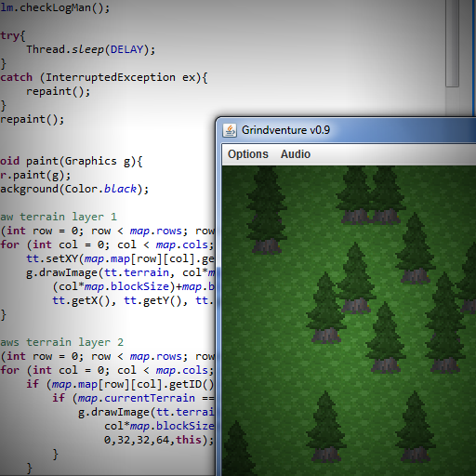Open the Audio menu in Grindventure
The height and width of the screenshot is (476, 476).
[296, 154]
